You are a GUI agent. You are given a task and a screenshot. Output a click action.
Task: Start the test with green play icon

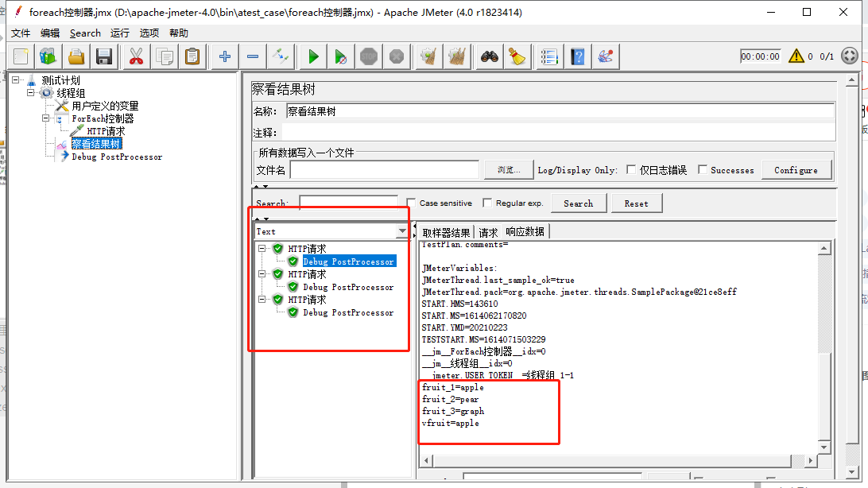pos(313,56)
